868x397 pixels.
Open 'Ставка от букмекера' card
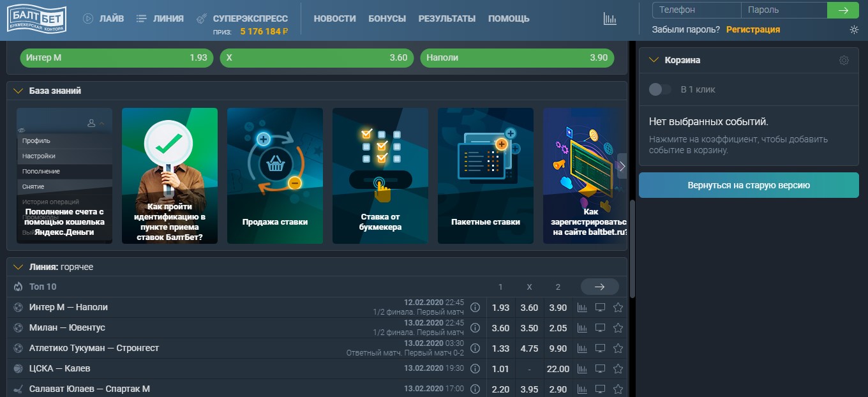(x=380, y=176)
